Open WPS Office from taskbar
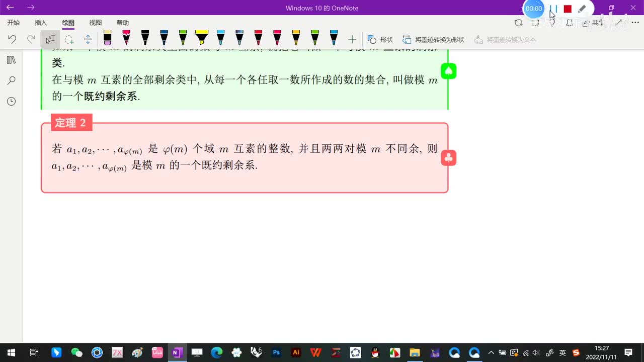 coord(316,352)
